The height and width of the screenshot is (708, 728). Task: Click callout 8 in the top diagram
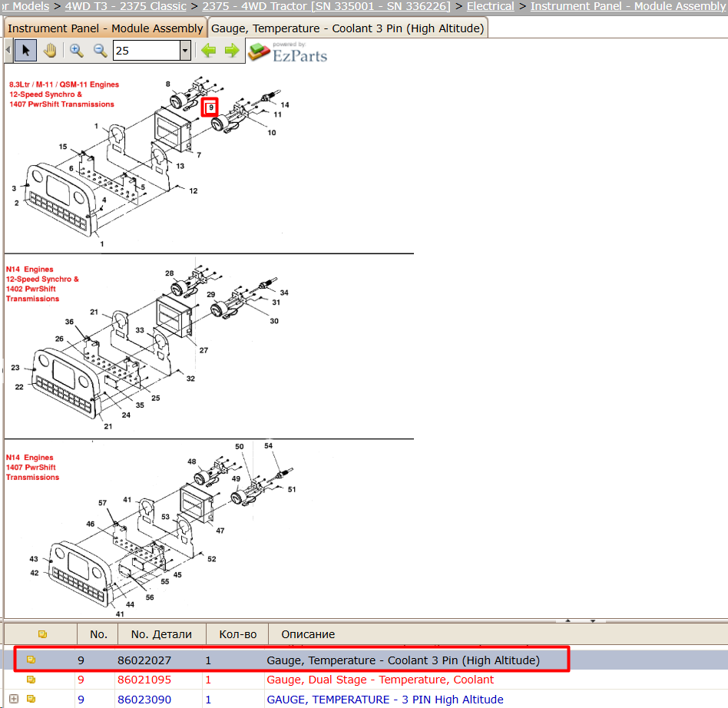(x=168, y=84)
